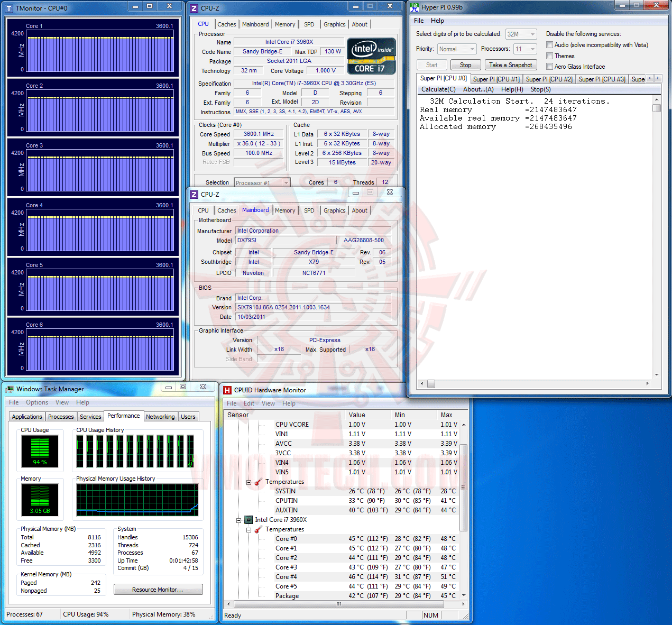This screenshot has width=672, height=625.
Task: Open Memory tab in upper CPU-Z window
Action: click(285, 24)
